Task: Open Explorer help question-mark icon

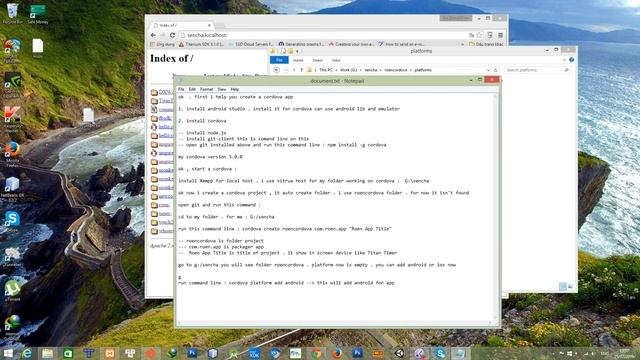Action: pos(571,60)
